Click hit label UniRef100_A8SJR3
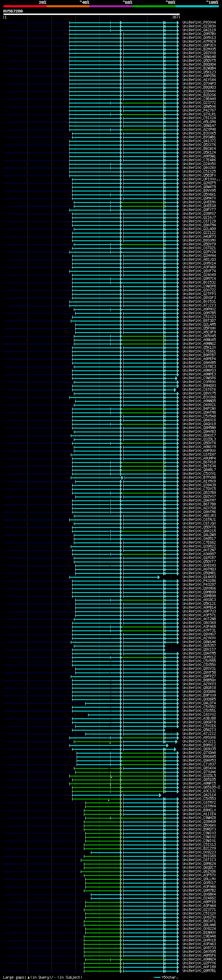 [x=199, y=516]
